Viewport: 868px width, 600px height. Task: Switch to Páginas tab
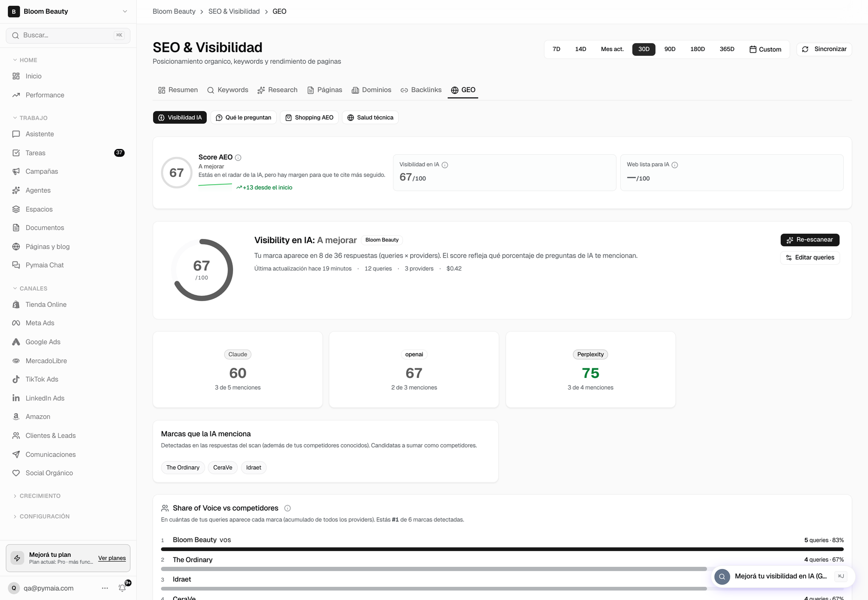click(x=325, y=90)
